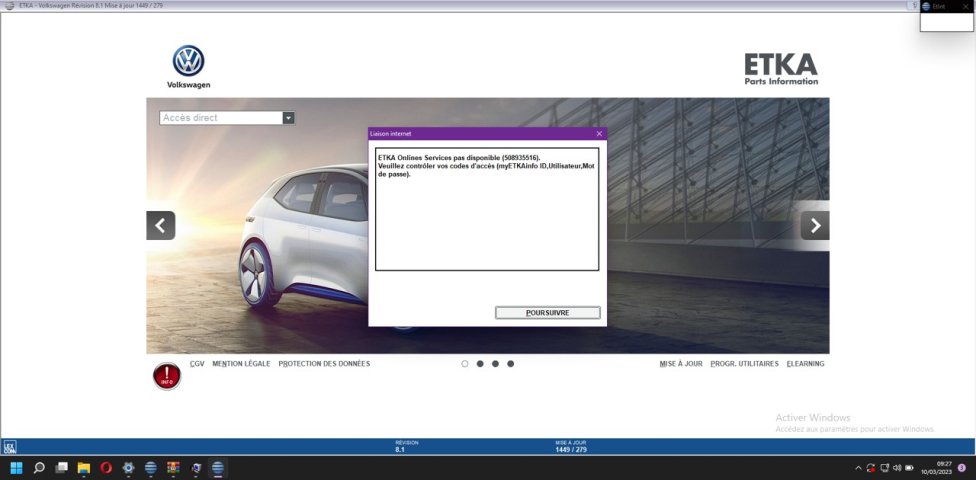The height and width of the screenshot is (480, 976).
Task: Click the ETKA Parts Information logo
Action: click(781, 69)
